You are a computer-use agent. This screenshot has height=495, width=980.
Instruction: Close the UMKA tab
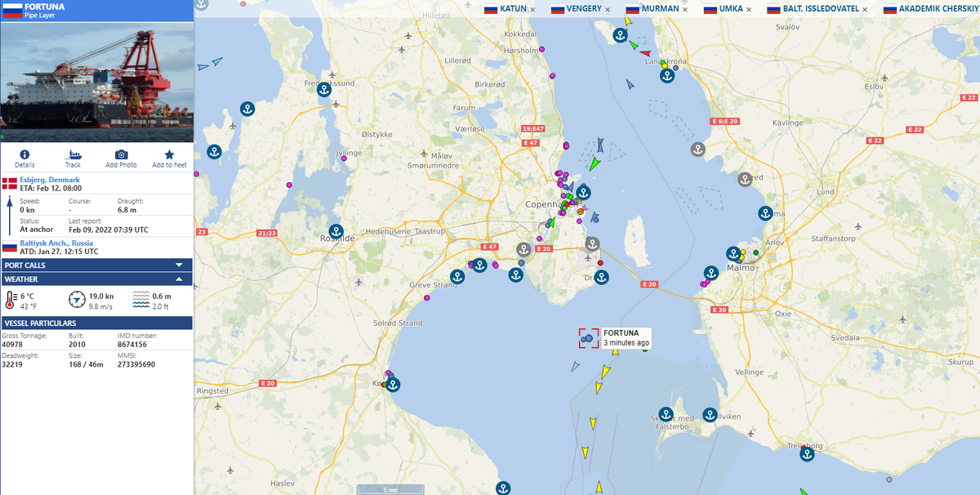coord(748,10)
